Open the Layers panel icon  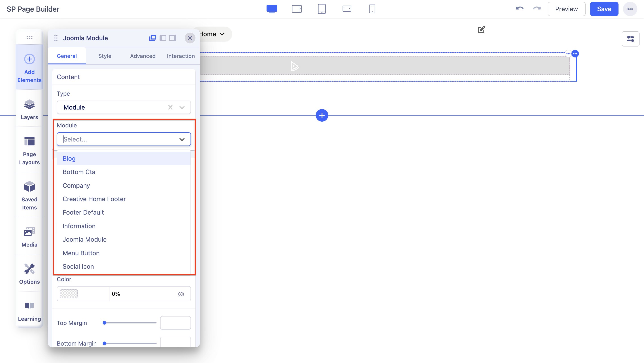[x=29, y=105]
